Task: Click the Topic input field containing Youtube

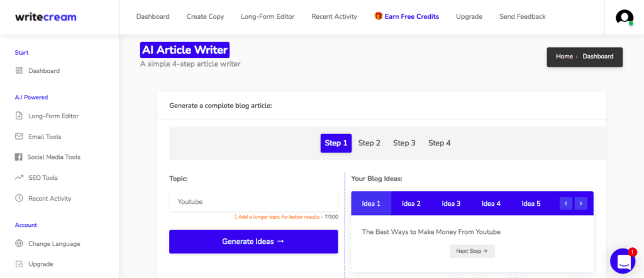Action: click(x=253, y=202)
